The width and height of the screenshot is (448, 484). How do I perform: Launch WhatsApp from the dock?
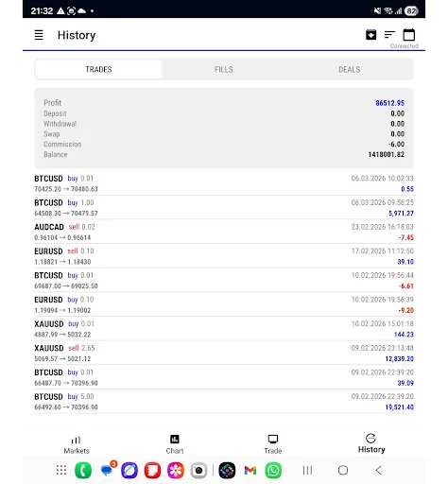[x=273, y=471]
